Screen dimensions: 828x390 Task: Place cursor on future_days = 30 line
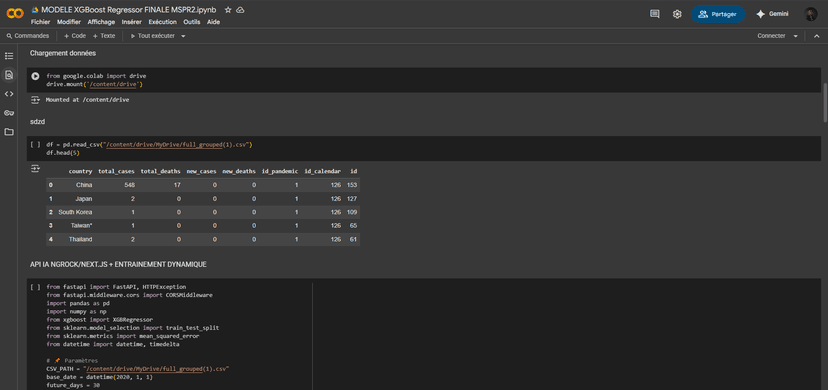click(x=73, y=386)
